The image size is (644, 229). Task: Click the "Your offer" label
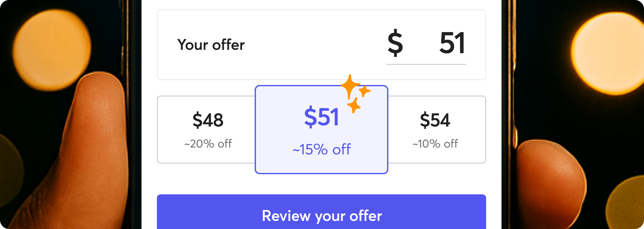(x=211, y=45)
